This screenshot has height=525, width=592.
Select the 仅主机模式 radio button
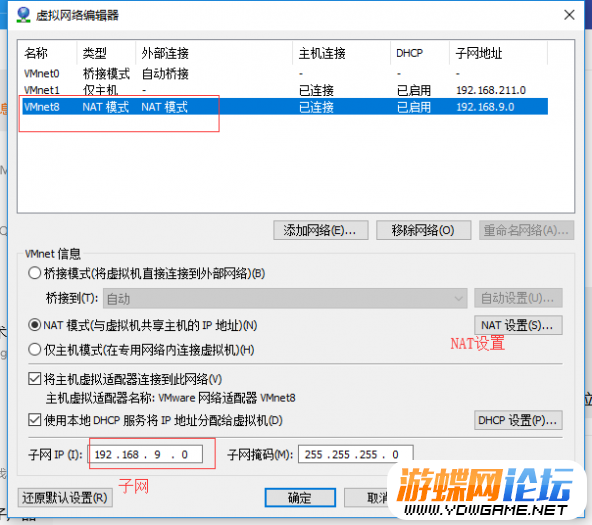point(34,349)
